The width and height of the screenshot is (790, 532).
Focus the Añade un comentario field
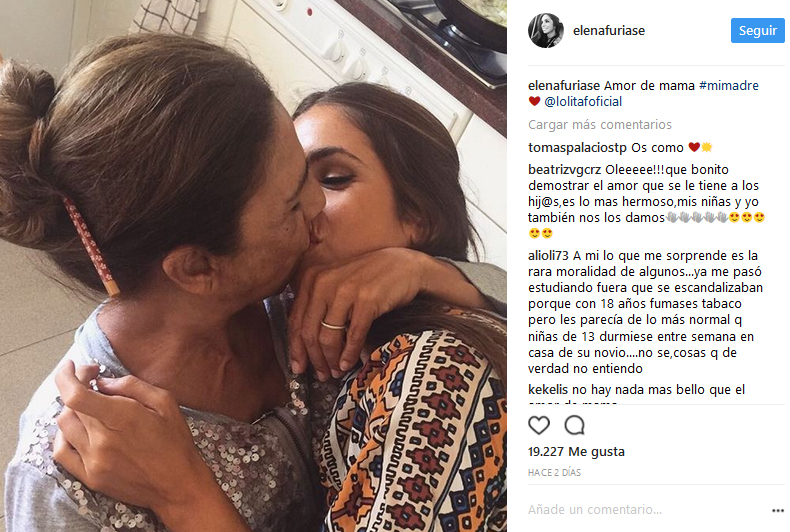coord(647,510)
